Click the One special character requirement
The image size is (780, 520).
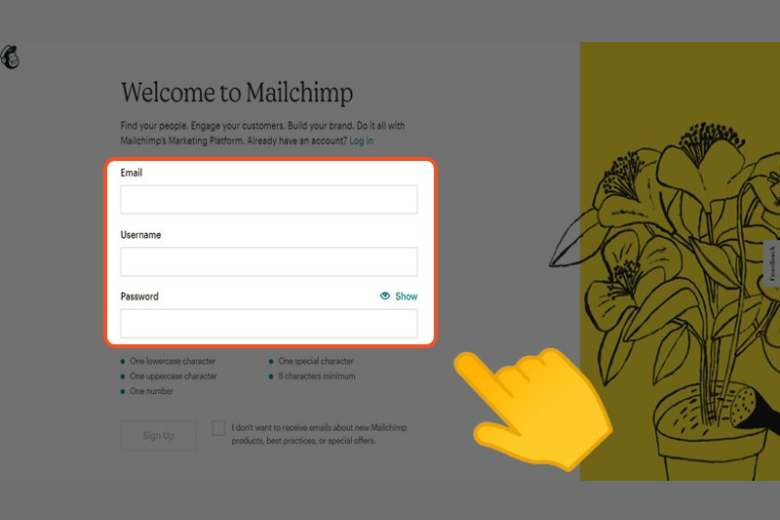[x=316, y=361]
